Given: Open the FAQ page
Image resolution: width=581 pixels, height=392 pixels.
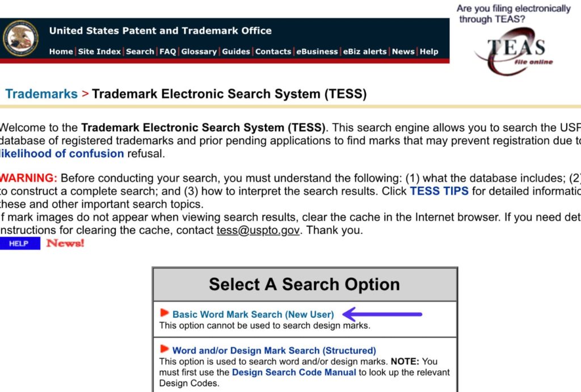Looking at the screenshot, I should tap(169, 51).
